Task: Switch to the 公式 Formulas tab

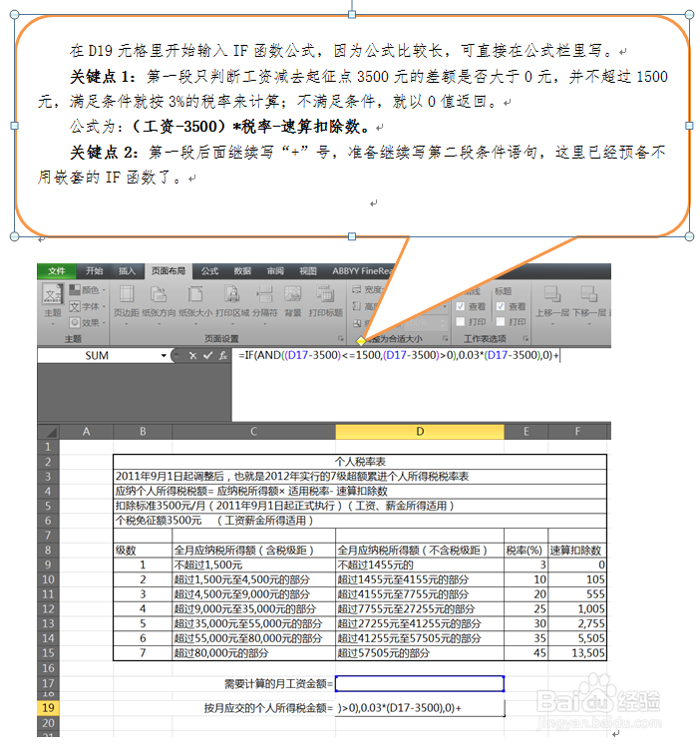Action: pos(209,271)
